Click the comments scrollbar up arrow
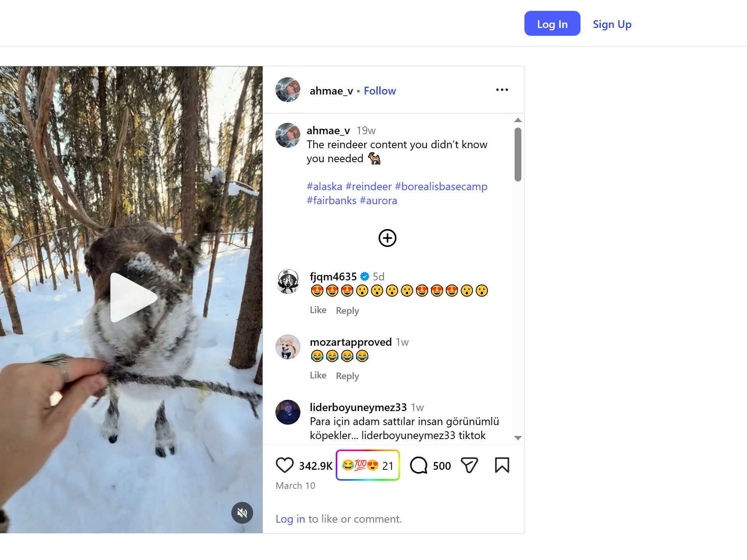The image size is (747, 560). point(518,120)
